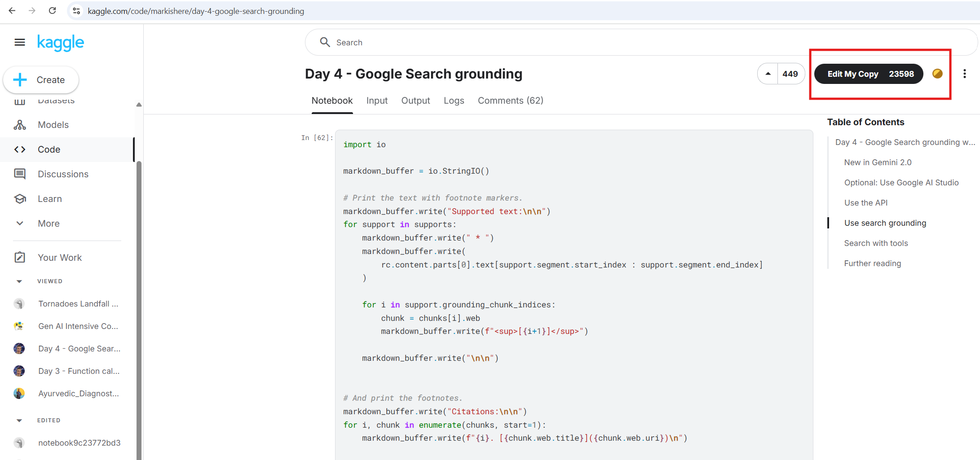Open the three-dot notebook options menu
The height and width of the screenshot is (460, 980).
(x=964, y=74)
